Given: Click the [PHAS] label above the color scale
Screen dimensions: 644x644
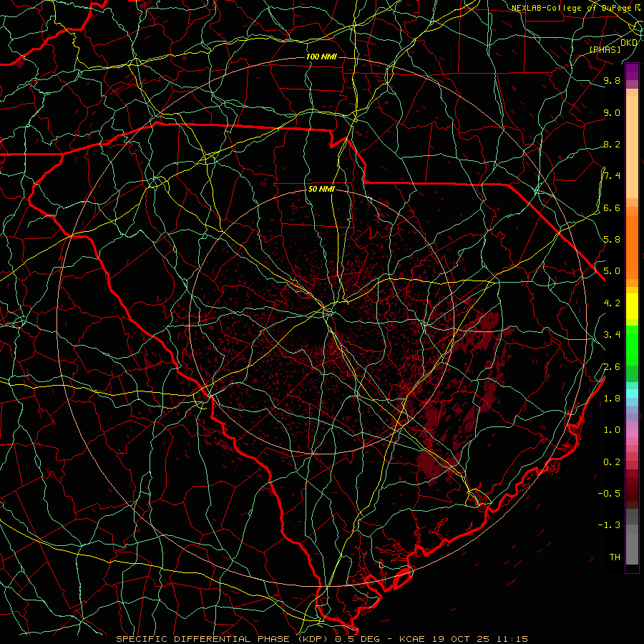Looking at the screenshot, I should click(605, 50).
